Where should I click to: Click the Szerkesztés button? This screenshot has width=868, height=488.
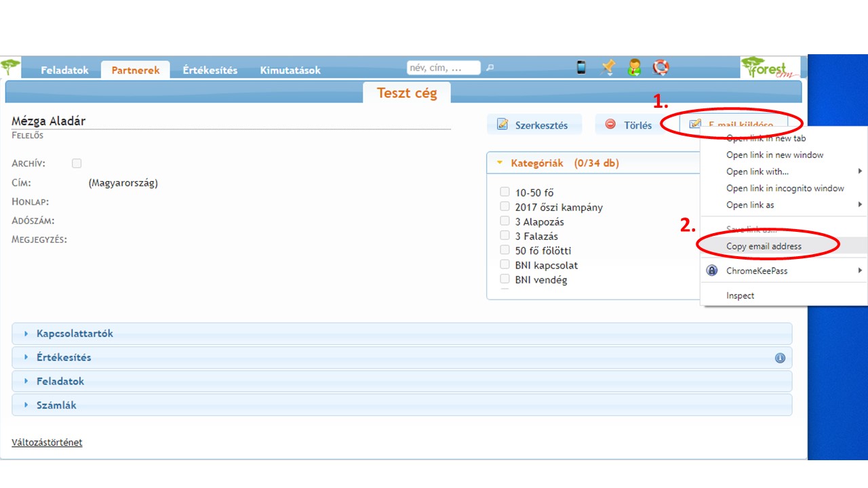pos(534,125)
